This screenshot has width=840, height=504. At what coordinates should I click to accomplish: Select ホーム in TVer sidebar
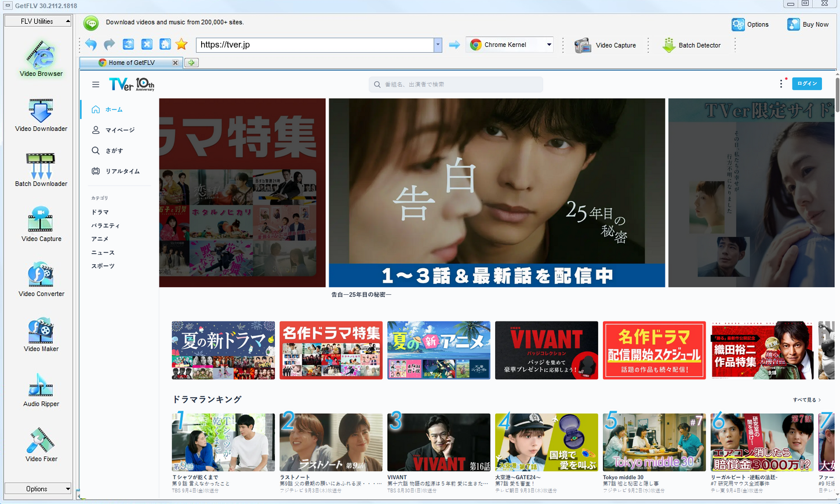[115, 109]
